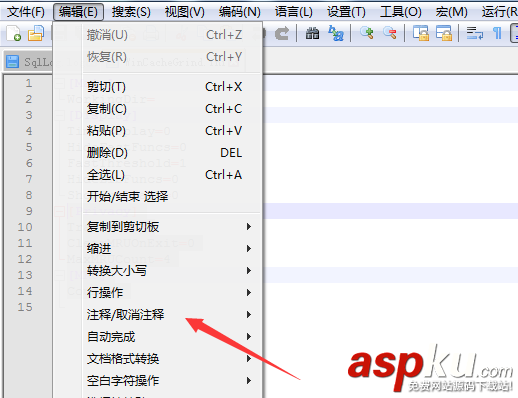
Task: Open the 文件(F) menu
Action: pyautogui.click(x=26, y=12)
